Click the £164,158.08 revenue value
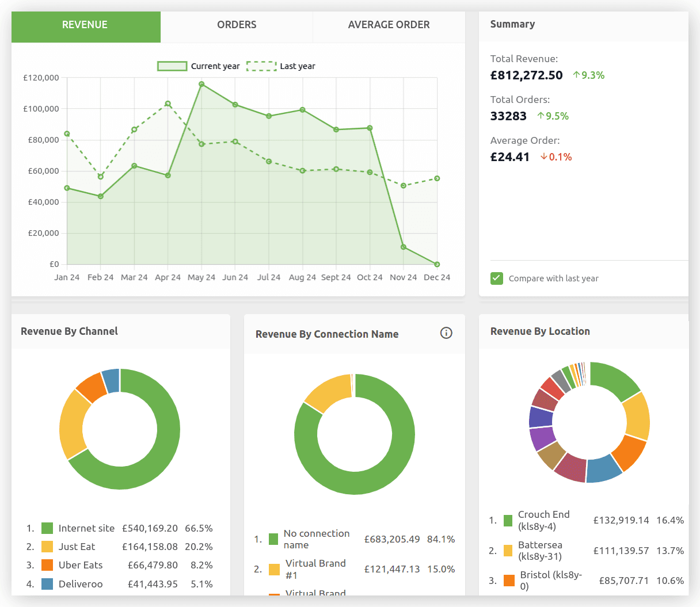 point(150,547)
